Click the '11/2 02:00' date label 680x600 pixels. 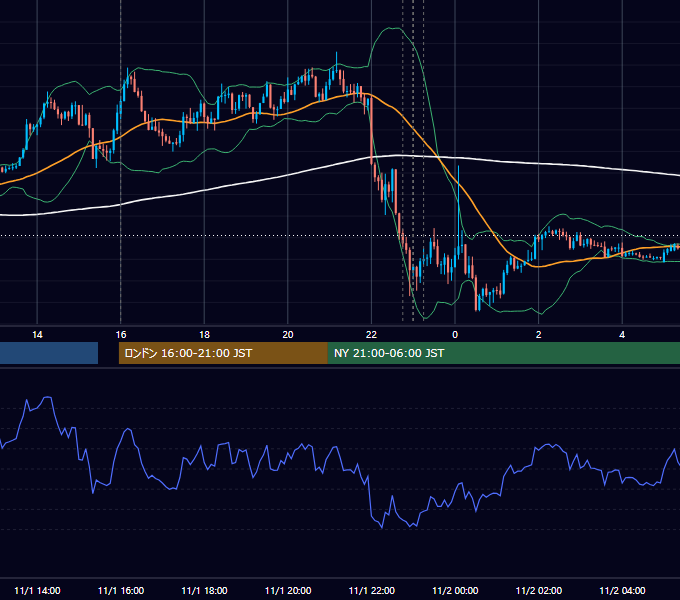539,590
